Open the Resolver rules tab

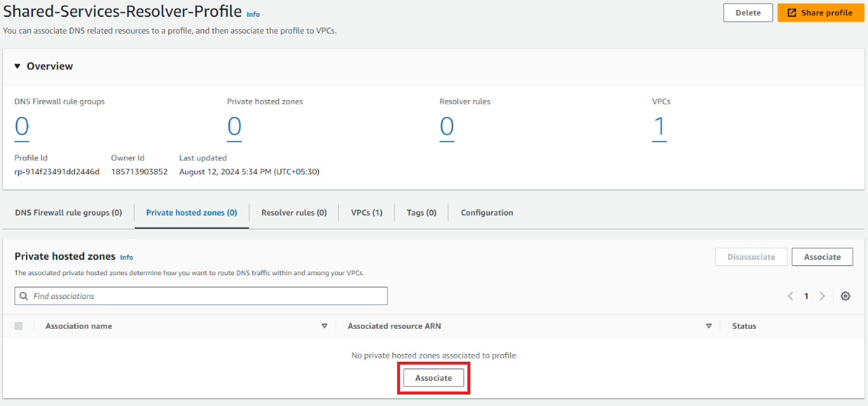[294, 213]
